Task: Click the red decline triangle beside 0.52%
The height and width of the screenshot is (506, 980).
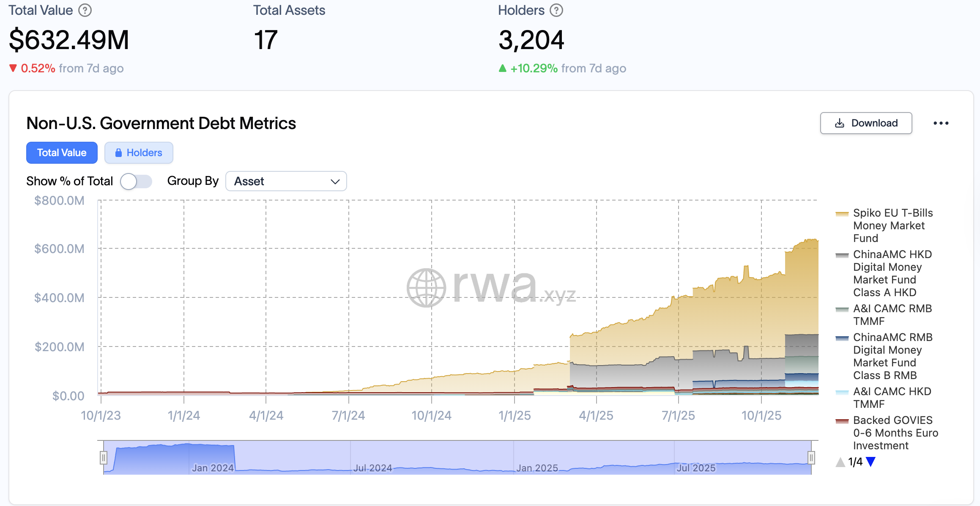Action: pyautogui.click(x=13, y=68)
